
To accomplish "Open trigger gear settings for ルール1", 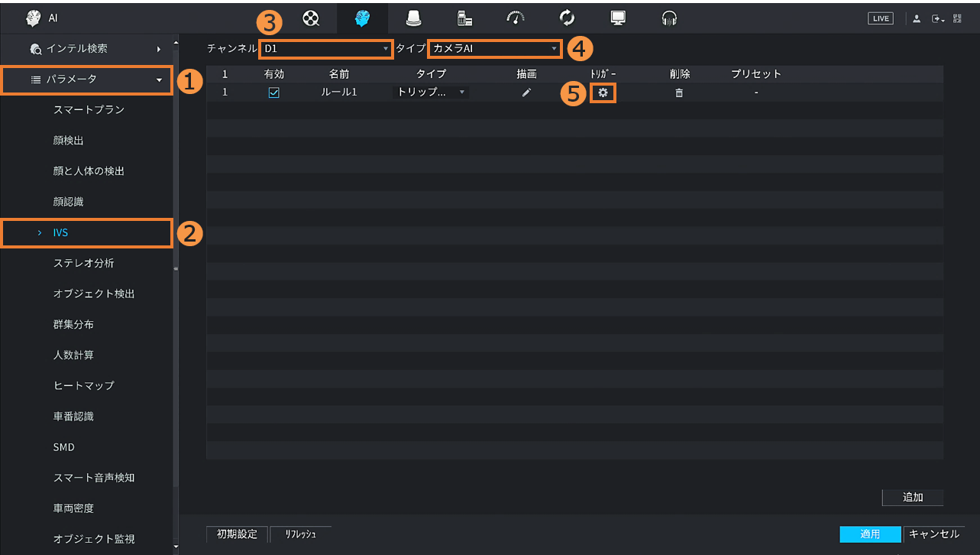I will [x=603, y=92].
